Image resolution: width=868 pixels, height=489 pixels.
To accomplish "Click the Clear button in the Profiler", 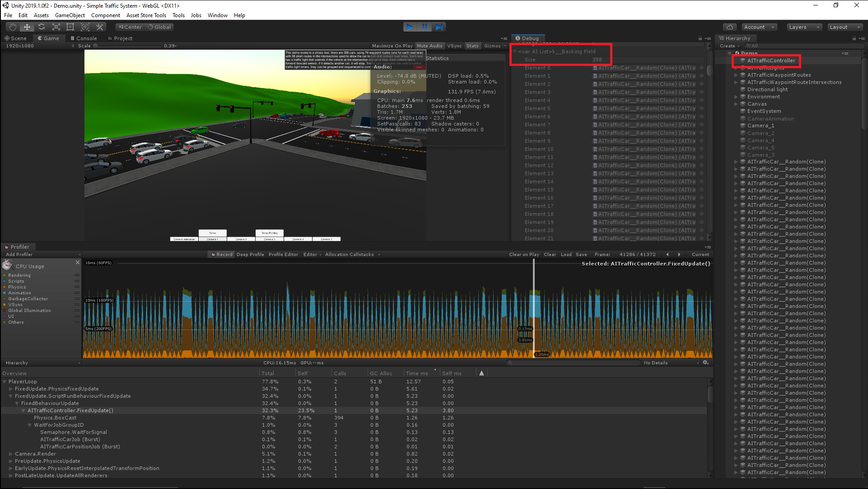I will click(550, 254).
